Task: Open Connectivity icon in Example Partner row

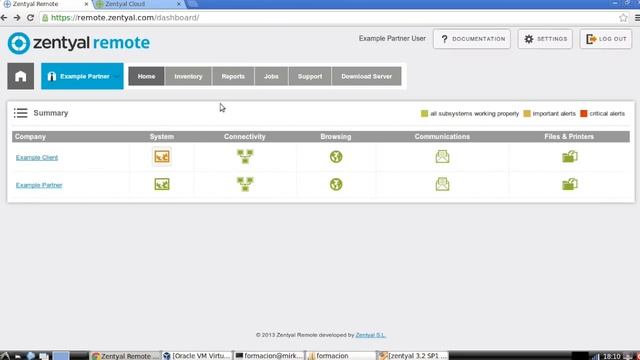Action: pos(245,184)
